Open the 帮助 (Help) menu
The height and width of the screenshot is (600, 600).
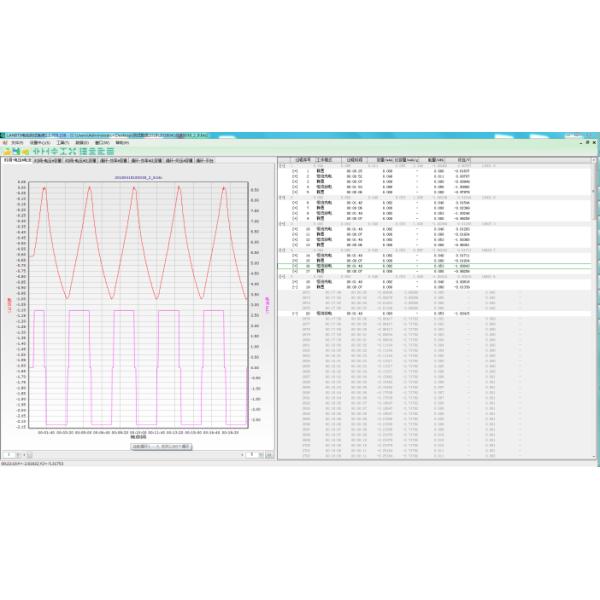coord(122,141)
